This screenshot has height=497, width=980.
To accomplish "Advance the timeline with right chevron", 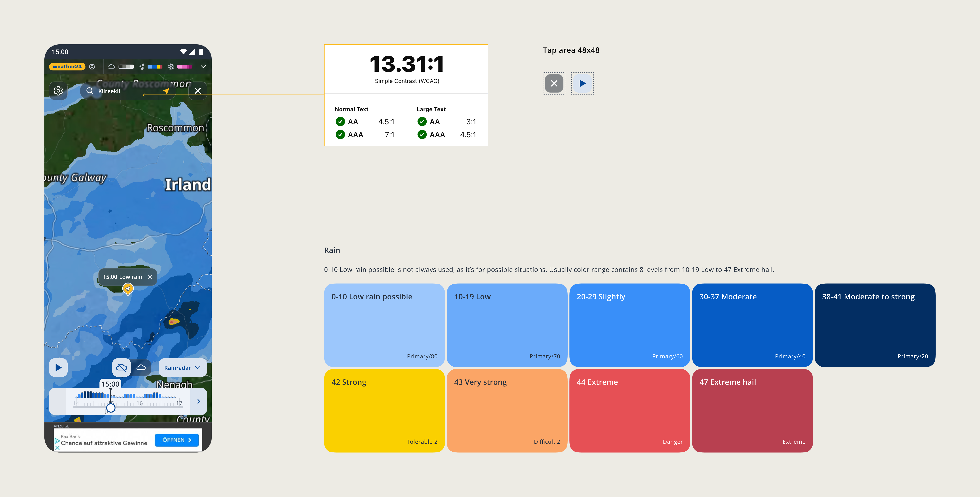I will (199, 401).
